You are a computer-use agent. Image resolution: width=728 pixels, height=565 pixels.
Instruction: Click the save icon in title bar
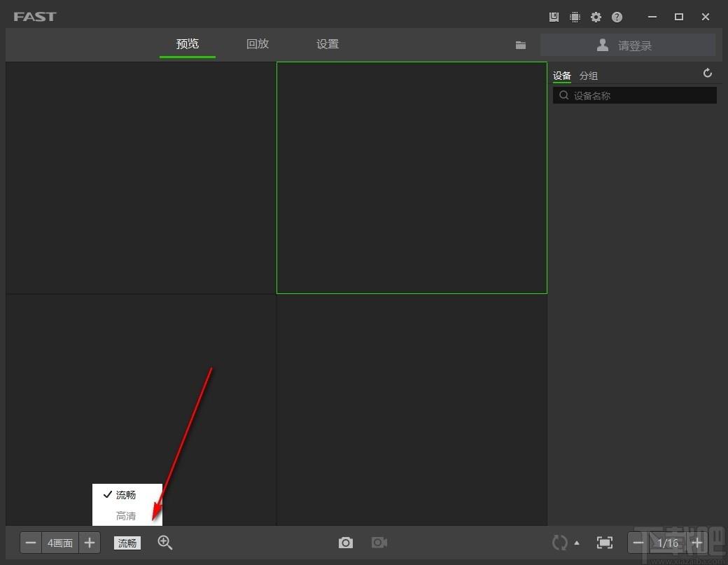point(554,18)
